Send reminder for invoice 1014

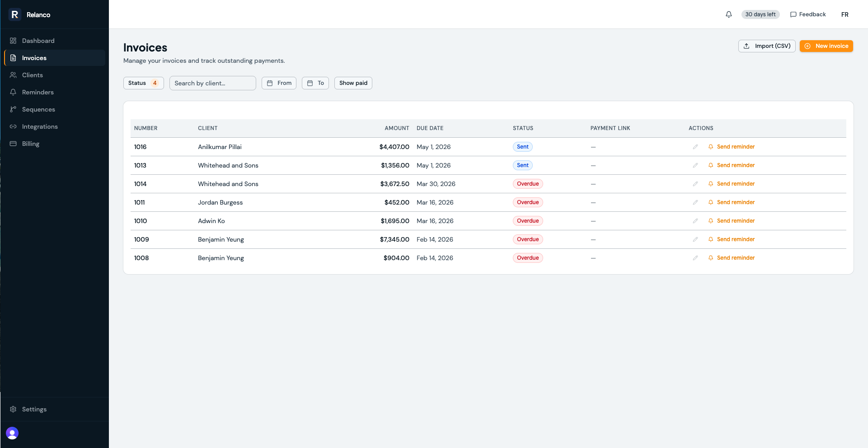coord(732,184)
